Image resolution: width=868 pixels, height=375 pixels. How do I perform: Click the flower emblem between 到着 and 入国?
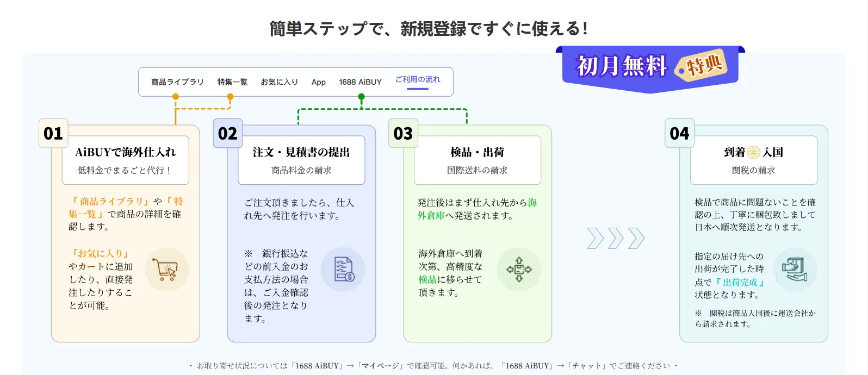(x=754, y=152)
